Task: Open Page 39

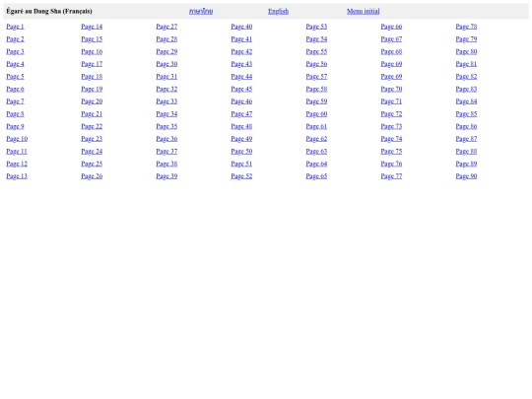Action: click(x=166, y=176)
